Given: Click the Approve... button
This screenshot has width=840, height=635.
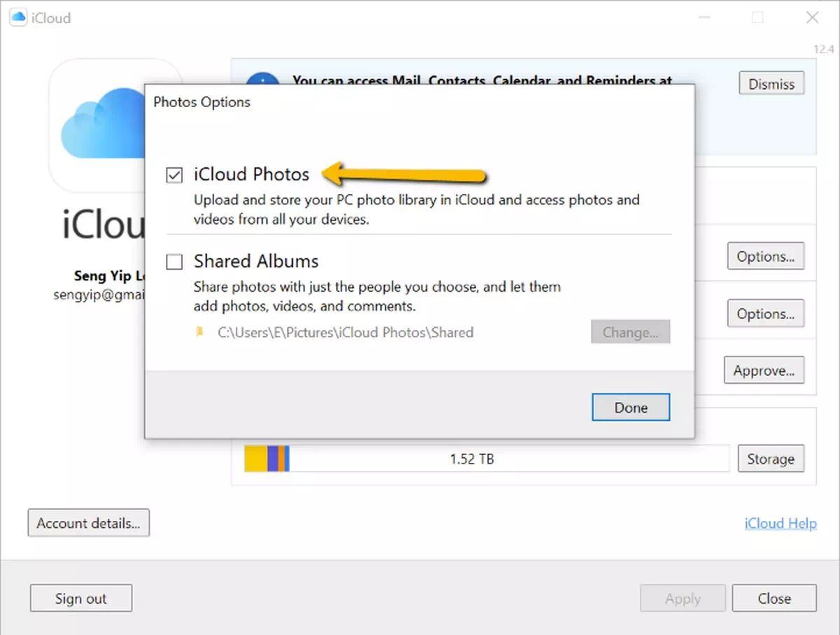Looking at the screenshot, I should pyautogui.click(x=764, y=370).
